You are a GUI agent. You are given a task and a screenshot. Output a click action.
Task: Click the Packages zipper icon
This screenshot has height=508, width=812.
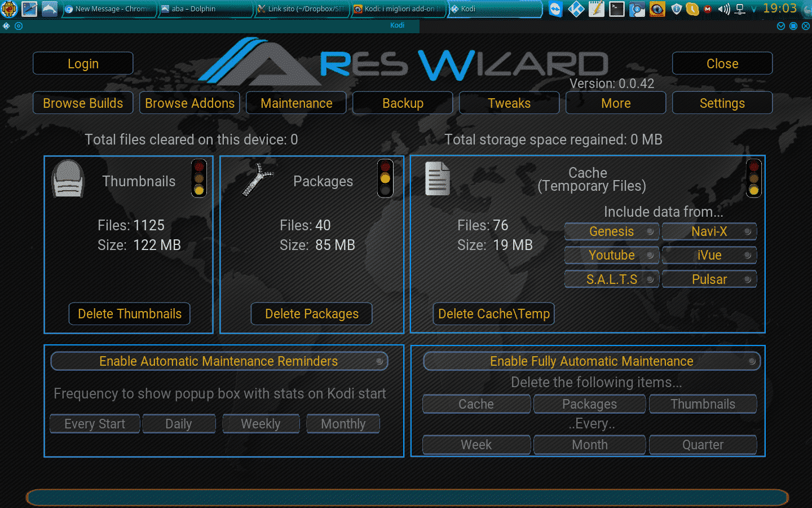(x=258, y=179)
